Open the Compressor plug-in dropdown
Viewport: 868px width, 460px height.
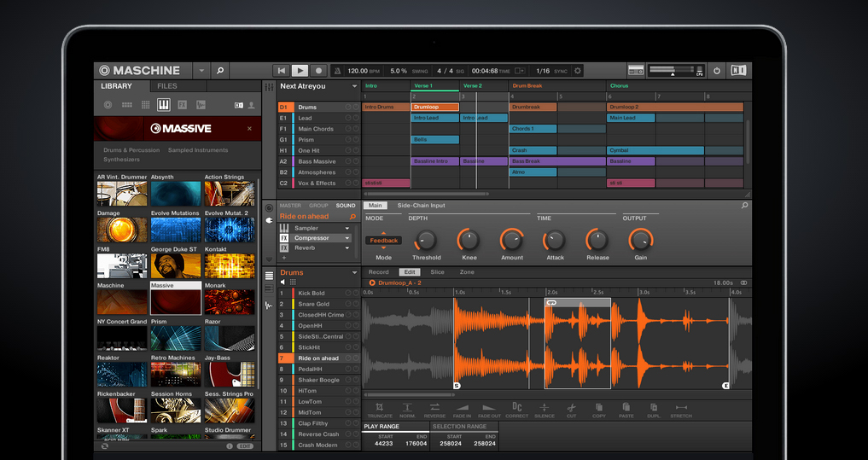(x=347, y=238)
